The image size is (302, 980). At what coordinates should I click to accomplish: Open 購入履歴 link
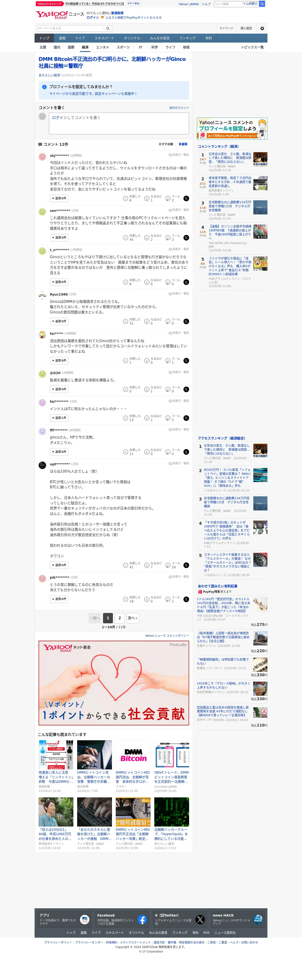[x=246, y=28]
